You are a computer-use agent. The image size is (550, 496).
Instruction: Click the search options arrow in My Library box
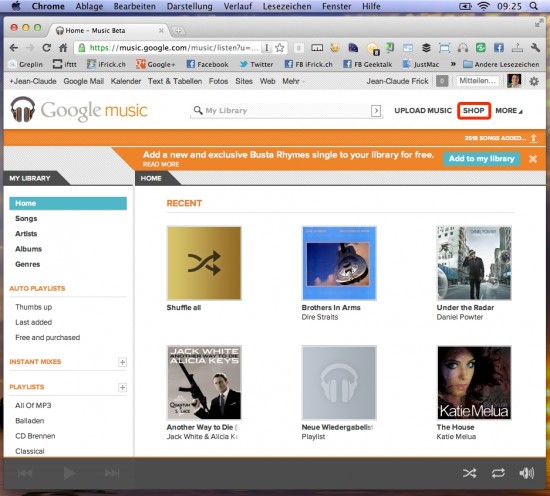pos(376,111)
